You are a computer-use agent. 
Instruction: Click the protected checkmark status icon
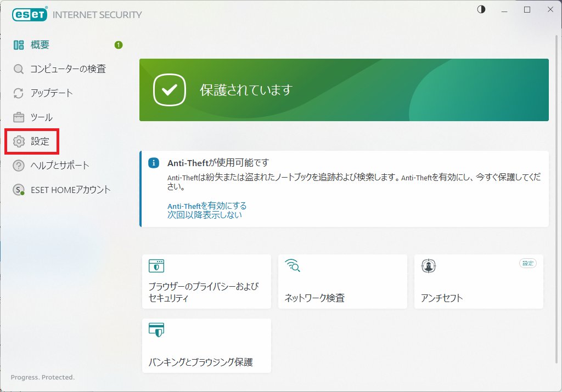pos(170,90)
